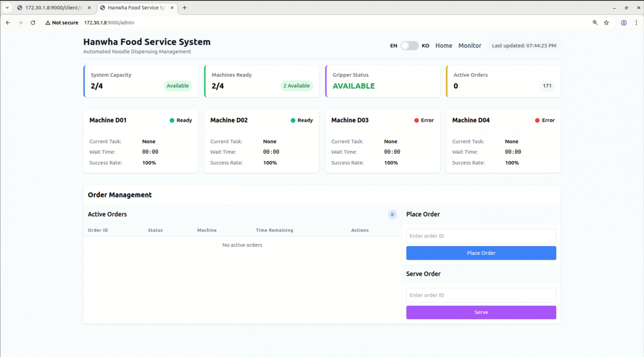Image resolution: width=644 pixels, height=357 pixels.
Task: Open the browser zoom magnifier icon
Action: click(595, 23)
